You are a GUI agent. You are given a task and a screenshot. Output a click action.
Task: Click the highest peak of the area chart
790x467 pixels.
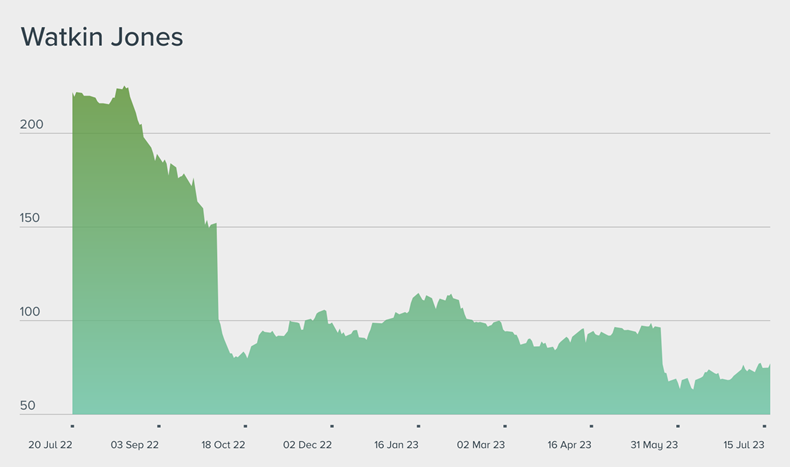pyautogui.click(x=125, y=87)
